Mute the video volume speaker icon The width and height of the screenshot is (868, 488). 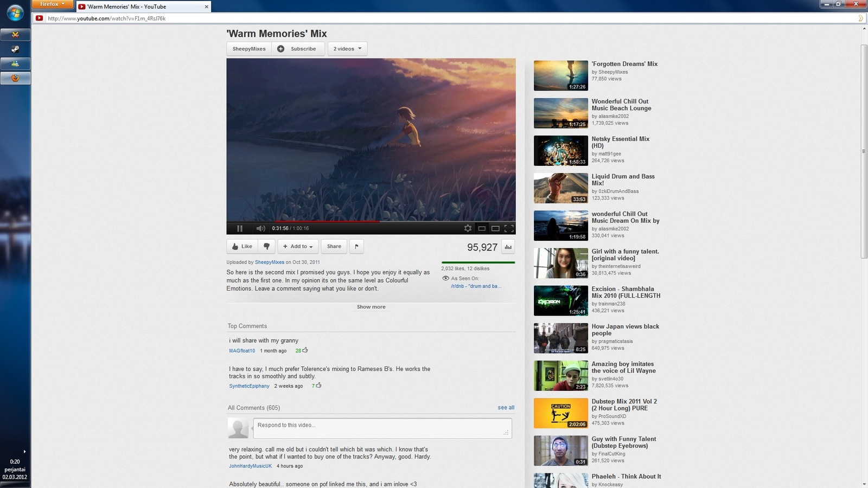[x=260, y=228]
